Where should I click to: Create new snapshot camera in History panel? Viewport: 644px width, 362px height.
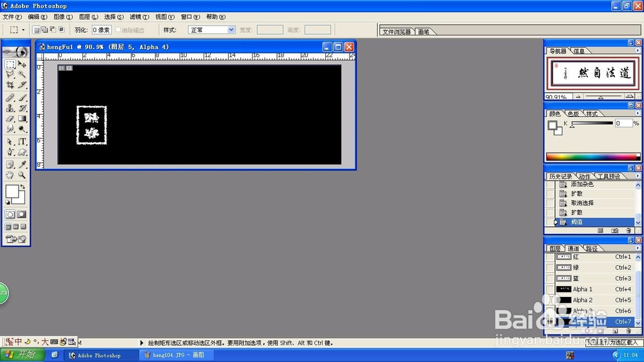(614, 231)
